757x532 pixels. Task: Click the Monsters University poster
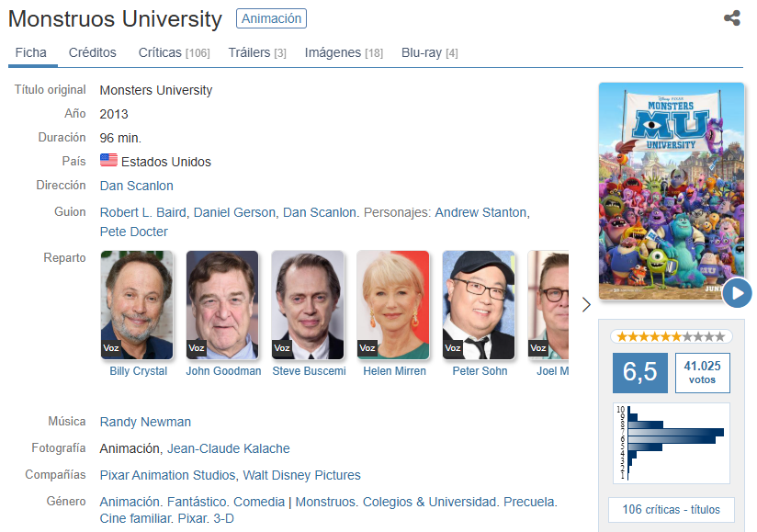[671, 191]
